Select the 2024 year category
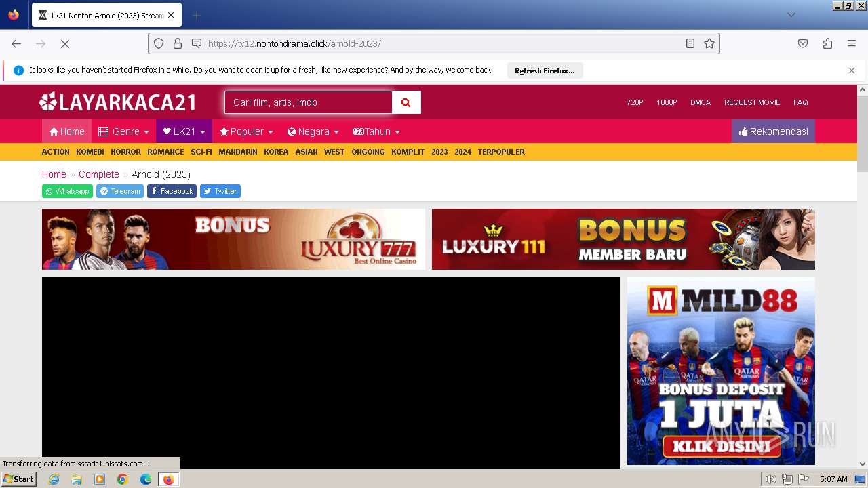Image resolution: width=868 pixels, height=488 pixels. pyautogui.click(x=462, y=152)
